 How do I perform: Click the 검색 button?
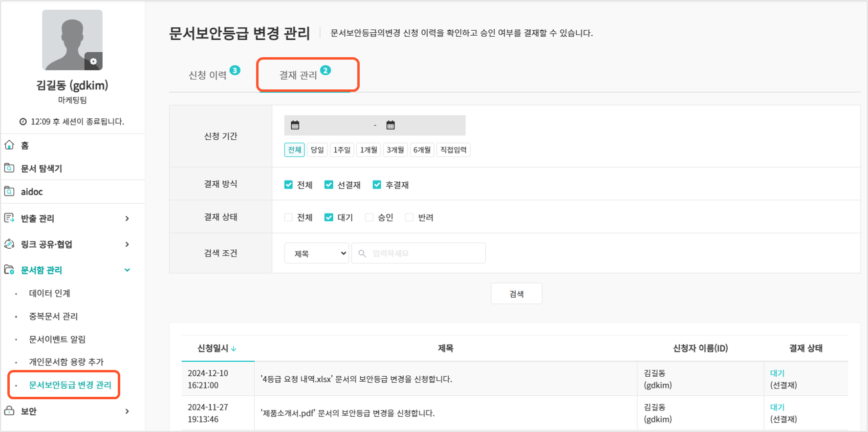pyautogui.click(x=516, y=294)
